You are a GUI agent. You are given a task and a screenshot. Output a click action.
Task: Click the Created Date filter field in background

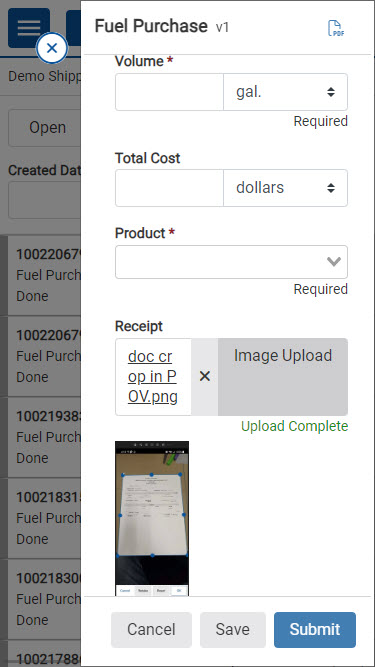45,200
